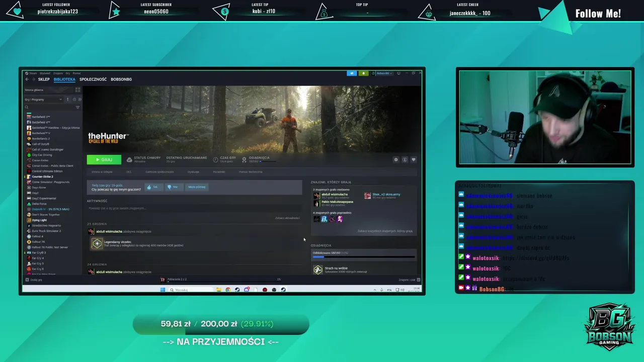Click the Windows Start button on the taskbar
This screenshot has height=362, width=644.
click(x=163, y=290)
